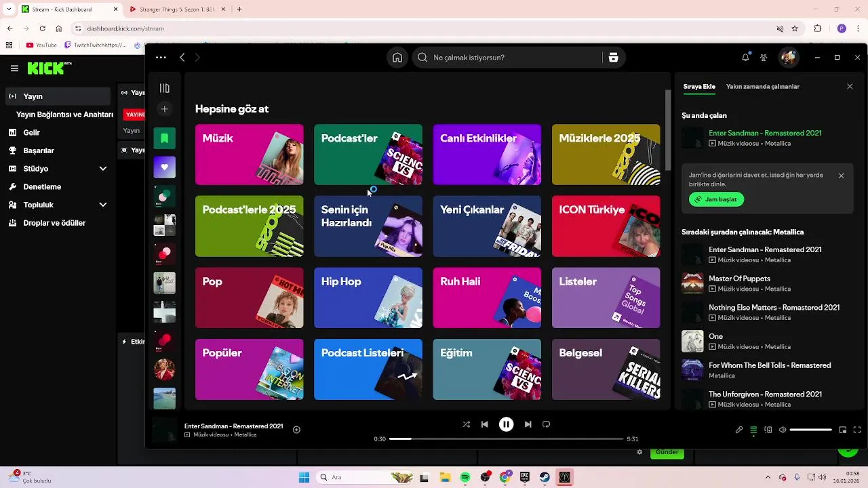
Task: Bookmark this page star icon
Action: click(x=795, y=28)
